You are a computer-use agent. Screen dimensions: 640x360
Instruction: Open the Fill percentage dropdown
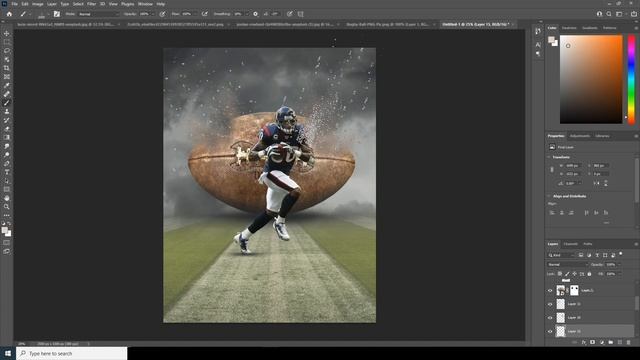coord(619,274)
